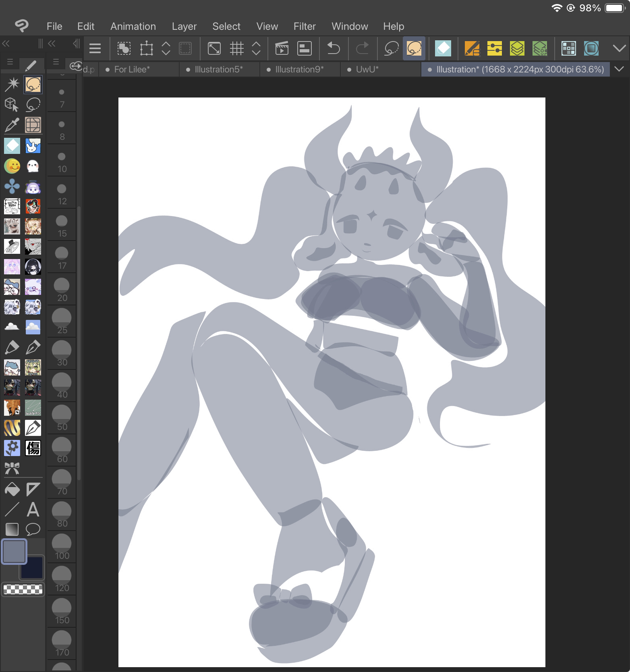
Task: Expand the command bar overflow chevron
Action: pyautogui.click(x=619, y=49)
